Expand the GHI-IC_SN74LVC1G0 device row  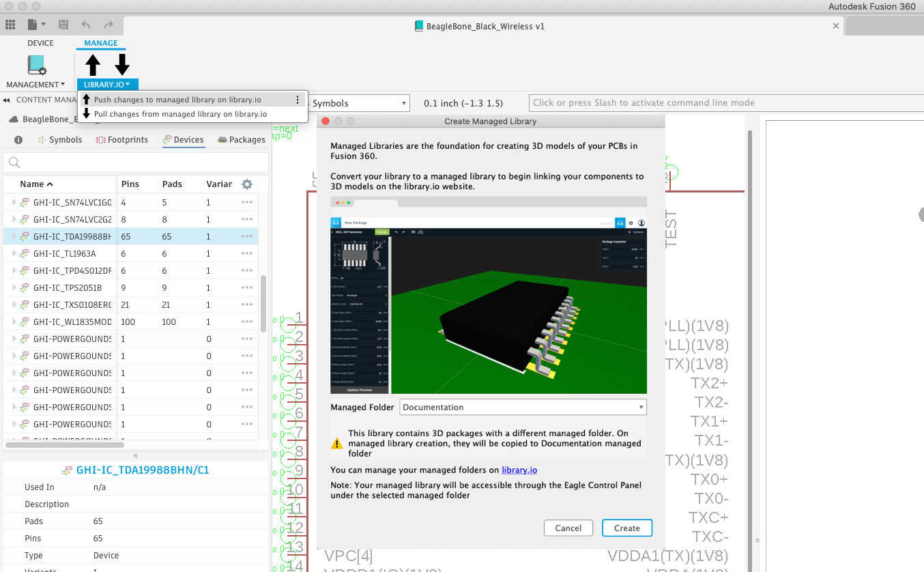point(14,203)
